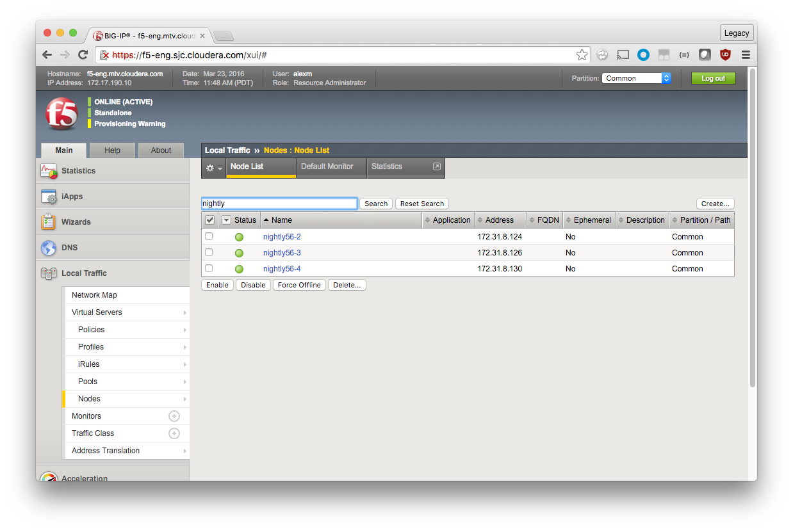Click the DNS globe icon
793x532 pixels.
pos(49,248)
